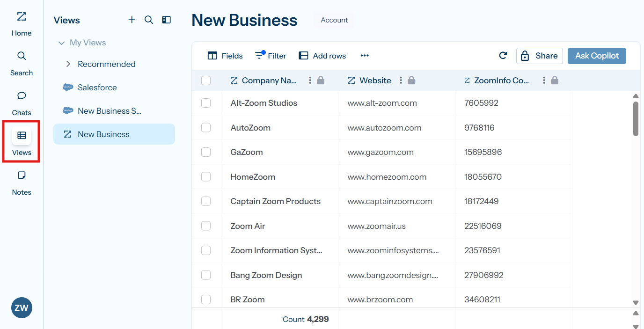Click lock icon on Website column
The image size is (644, 329).
[411, 80]
